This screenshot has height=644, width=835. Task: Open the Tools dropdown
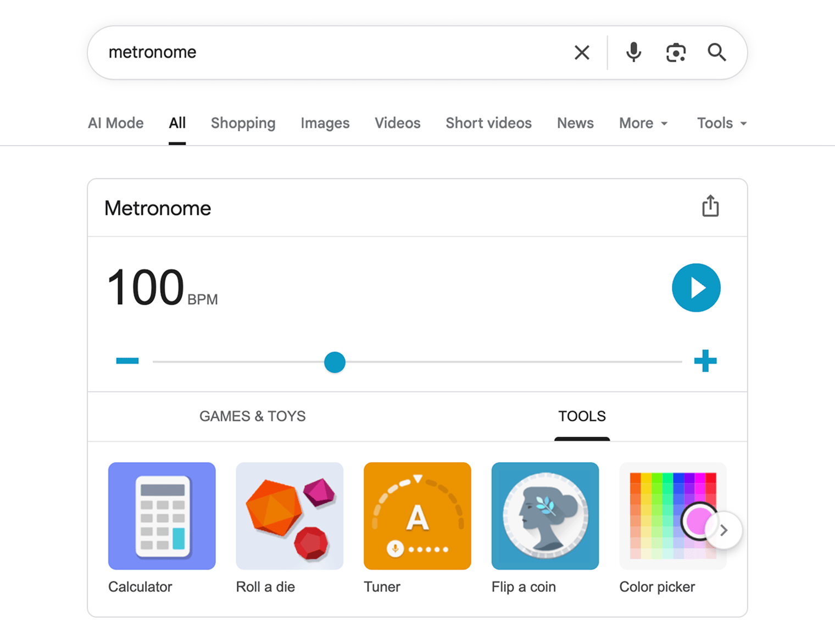pos(720,123)
